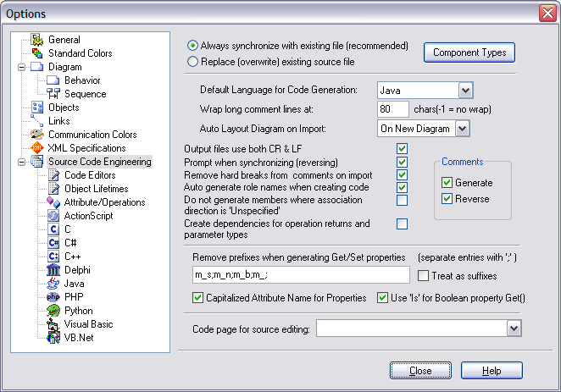Select Visual Basic tree item
561x392 pixels.
click(88, 324)
